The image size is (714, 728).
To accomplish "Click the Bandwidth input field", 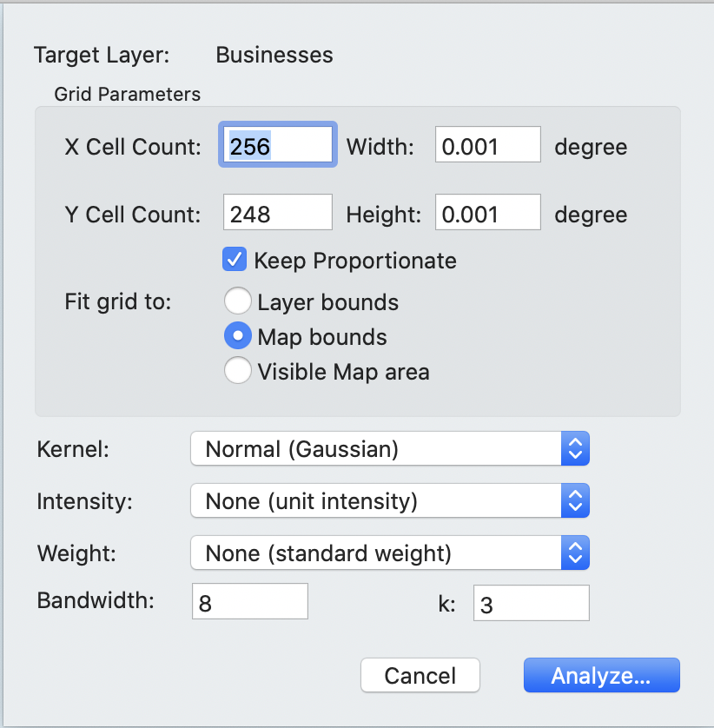I will (249, 600).
